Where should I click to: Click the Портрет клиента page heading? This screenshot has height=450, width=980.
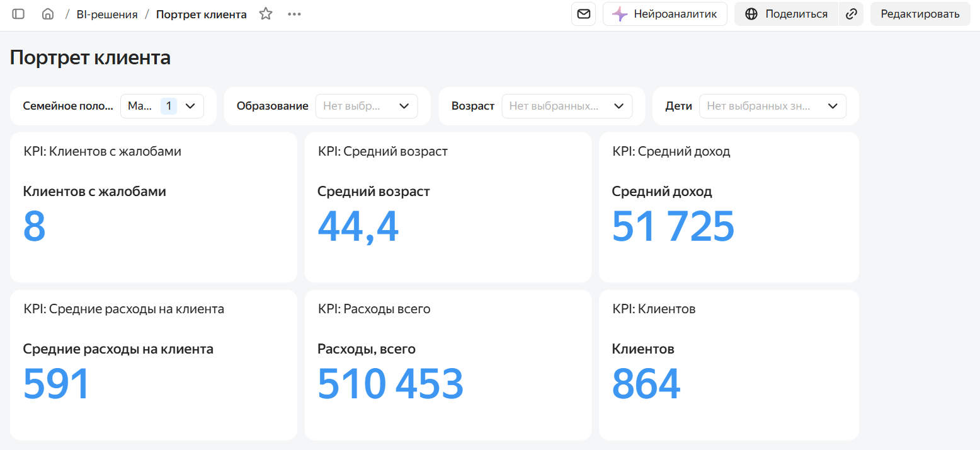[x=91, y=58]
